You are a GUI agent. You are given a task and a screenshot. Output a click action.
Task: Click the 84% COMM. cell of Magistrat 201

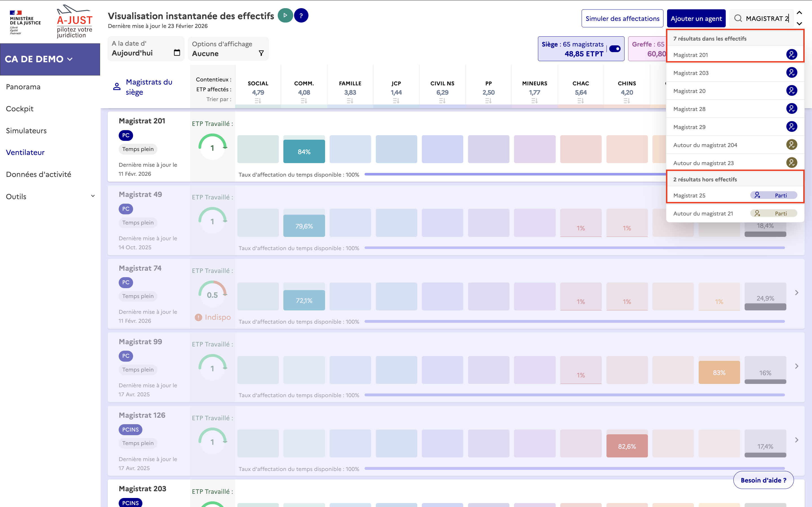[304, 152]
